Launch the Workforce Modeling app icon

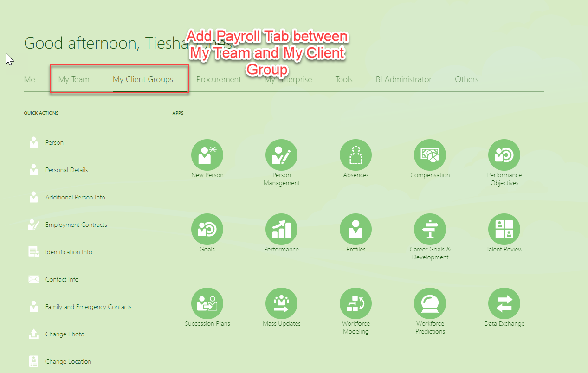point(355,303)
